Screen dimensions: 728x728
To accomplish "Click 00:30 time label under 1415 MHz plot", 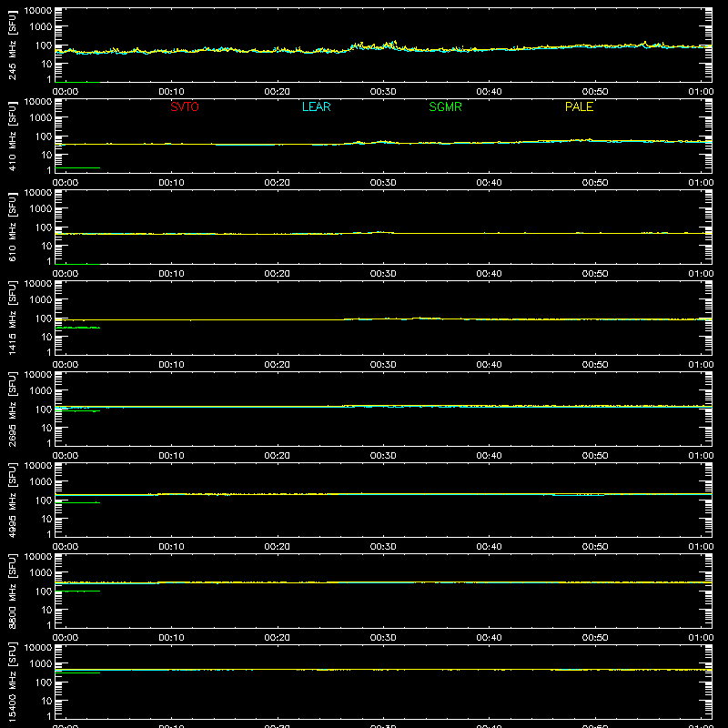I will [x=383, y=365].
